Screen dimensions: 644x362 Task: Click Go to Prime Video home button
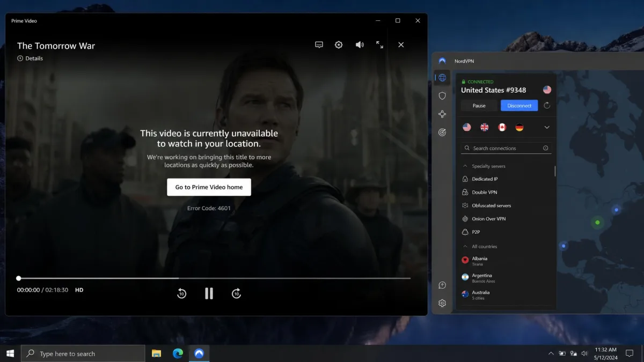pyautogui.click(x=209, y=187)
